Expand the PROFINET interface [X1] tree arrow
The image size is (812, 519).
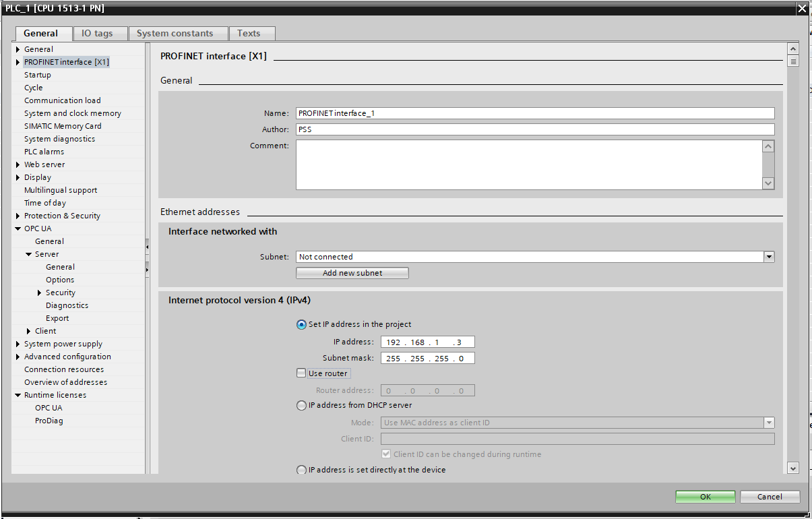(18, 62)
